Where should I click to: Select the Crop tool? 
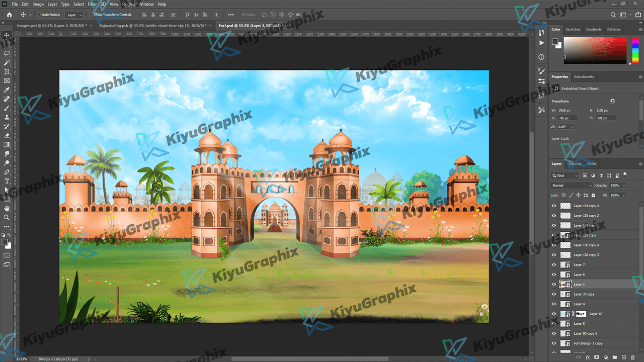tap(7, 72)
